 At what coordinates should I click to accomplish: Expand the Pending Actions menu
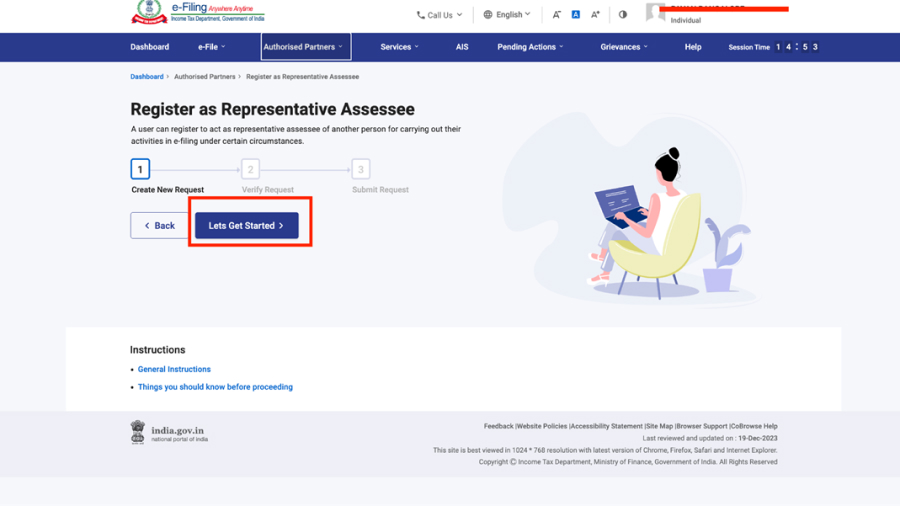(x=530, y=47)
